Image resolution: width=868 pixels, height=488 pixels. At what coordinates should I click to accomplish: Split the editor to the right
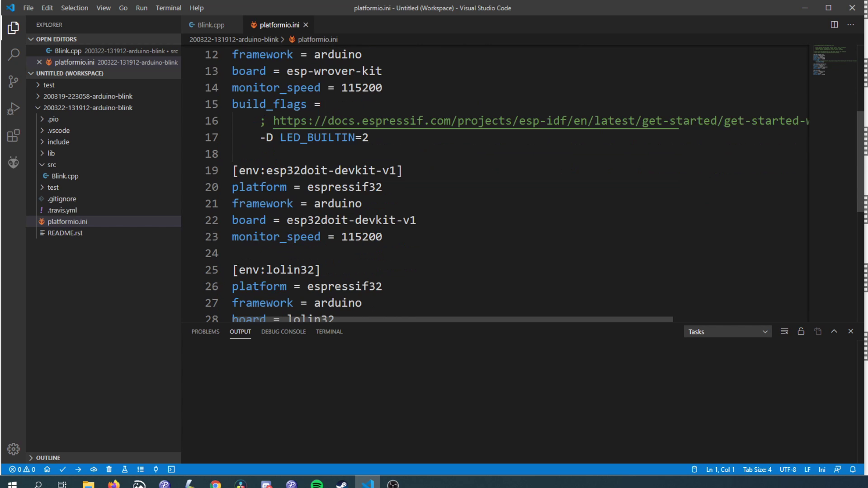(834, 25)
